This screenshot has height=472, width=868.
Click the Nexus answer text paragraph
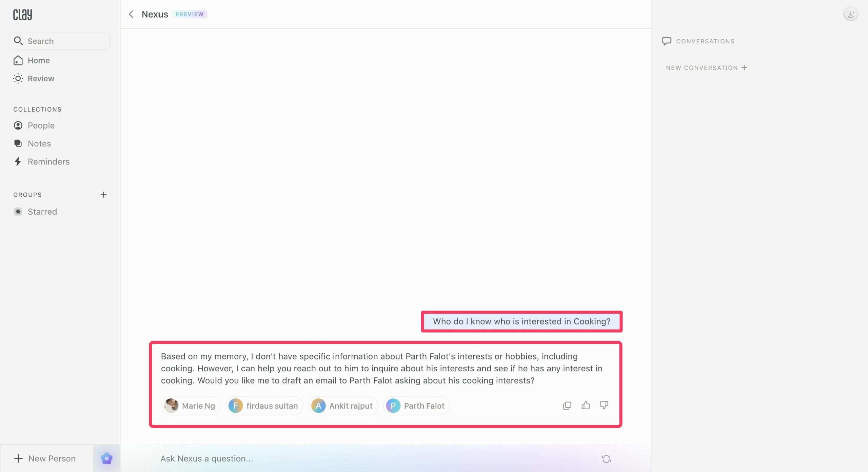[x=381, y=368]
